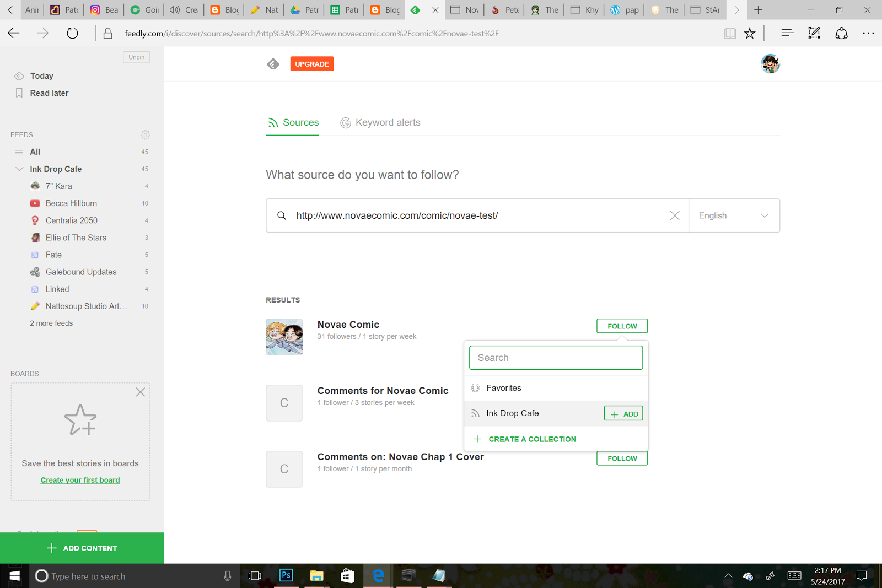882x588 pixels.
Task: Open Photoshop from the taskbar
Action: pos(286,575)
